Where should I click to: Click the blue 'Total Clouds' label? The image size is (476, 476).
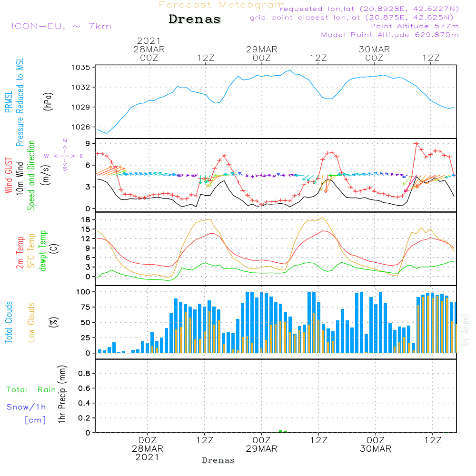tap(9, 322)
